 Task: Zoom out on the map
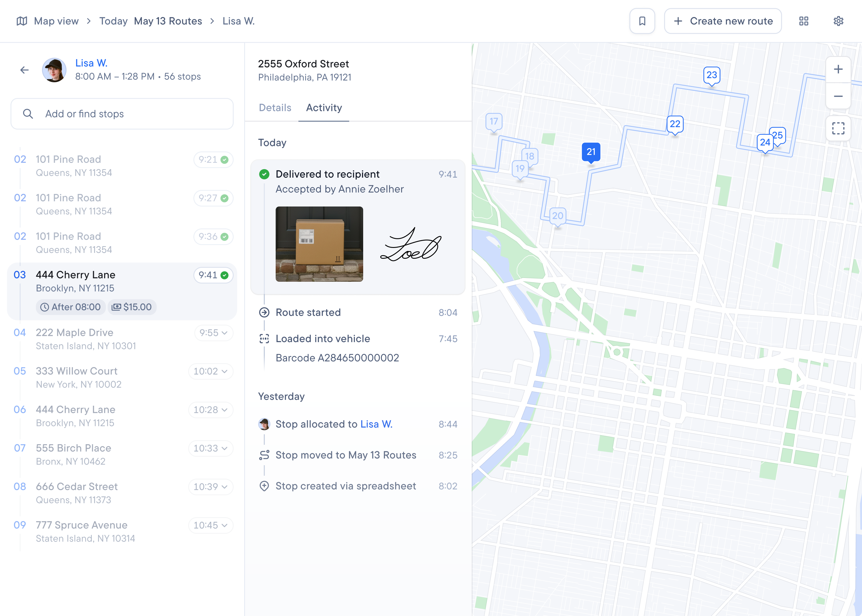838,96
